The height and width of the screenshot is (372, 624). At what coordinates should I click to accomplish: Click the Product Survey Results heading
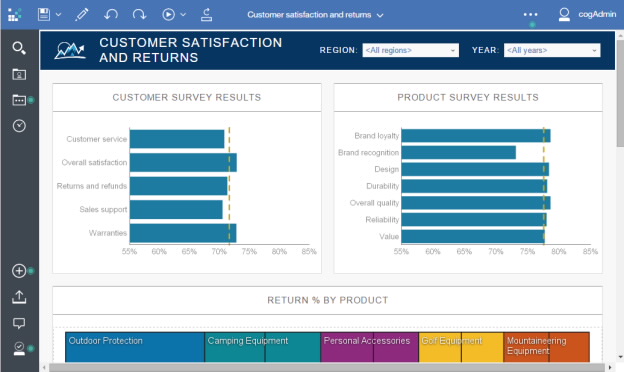tap(468, 97)
